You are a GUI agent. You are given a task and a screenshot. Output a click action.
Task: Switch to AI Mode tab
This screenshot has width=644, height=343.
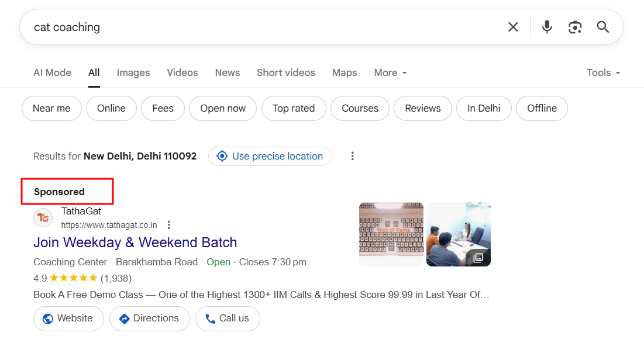click(x=52, y=72)
